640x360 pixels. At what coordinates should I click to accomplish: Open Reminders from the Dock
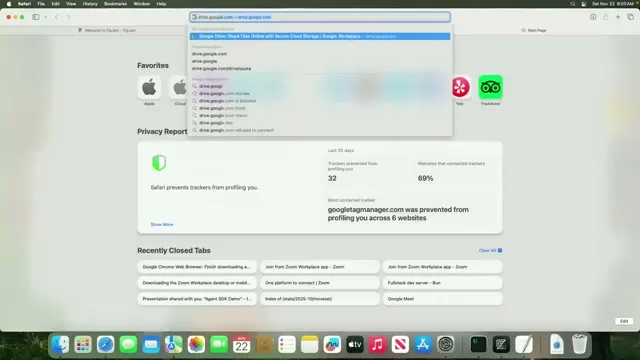tap(287, 344)
